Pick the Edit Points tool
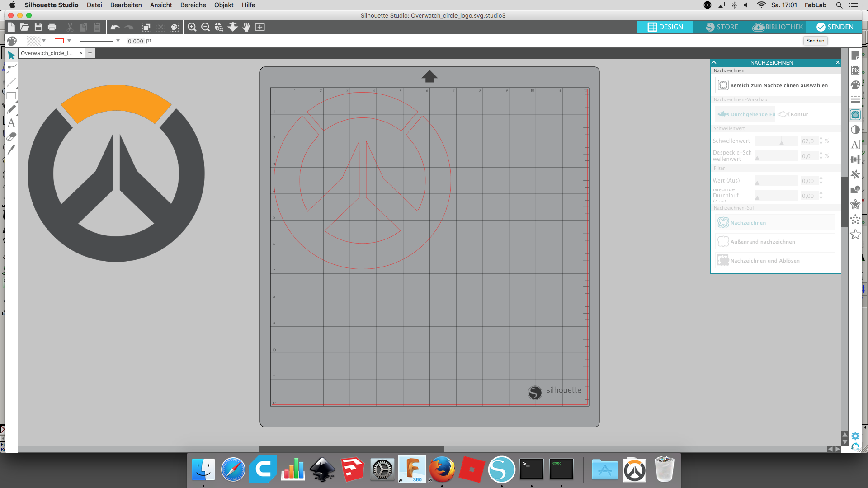Viewport: 868px width, 488px height. click(11, 69)
